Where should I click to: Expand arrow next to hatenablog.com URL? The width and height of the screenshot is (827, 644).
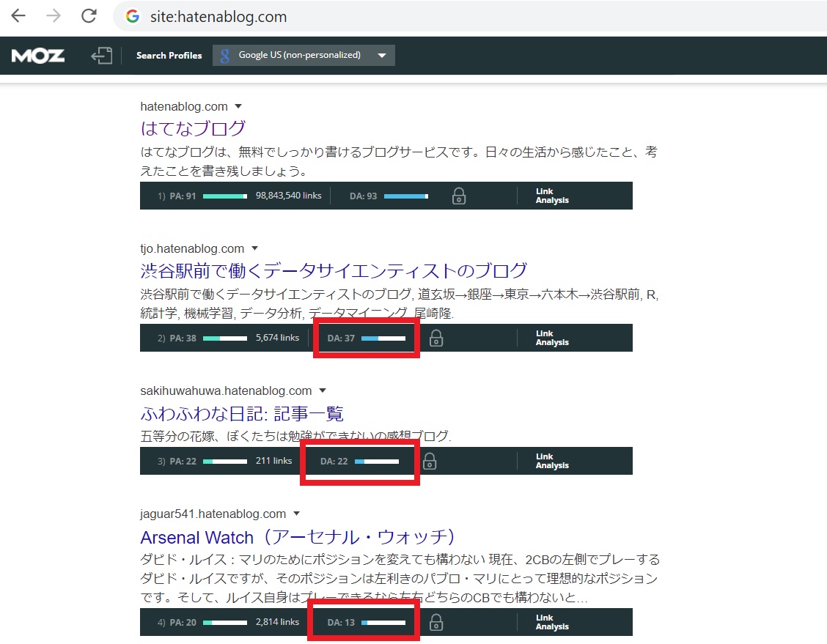(238, 107)
